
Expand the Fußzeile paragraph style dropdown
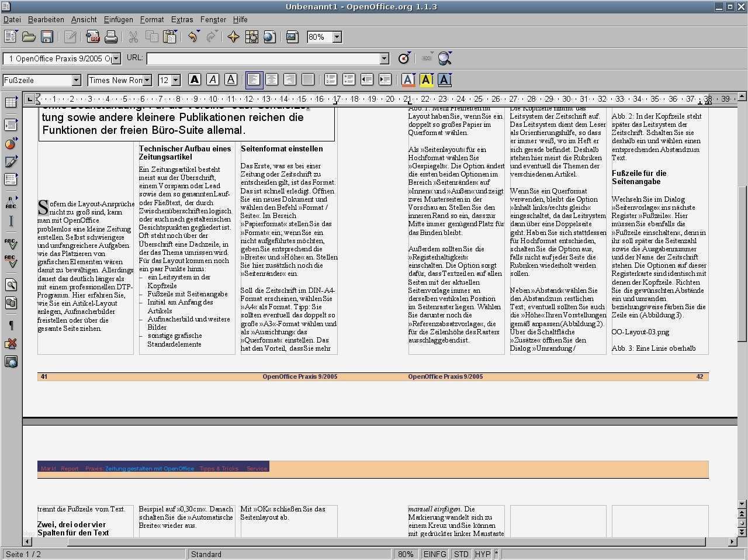tap(76, 80)
